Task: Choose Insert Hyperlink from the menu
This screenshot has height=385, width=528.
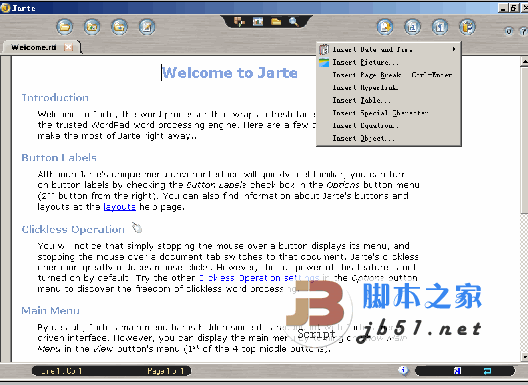Action: [389, 88]
